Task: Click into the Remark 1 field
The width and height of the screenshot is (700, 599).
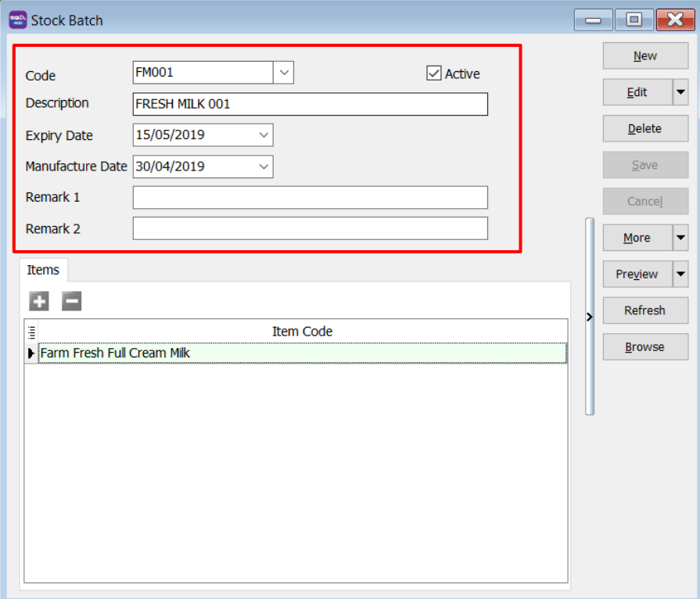Action: pos(310,198)
